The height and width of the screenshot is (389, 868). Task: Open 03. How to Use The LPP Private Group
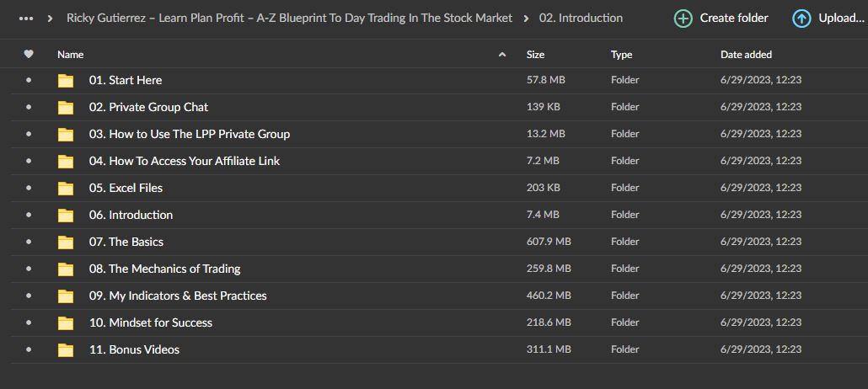pos(190,134)
